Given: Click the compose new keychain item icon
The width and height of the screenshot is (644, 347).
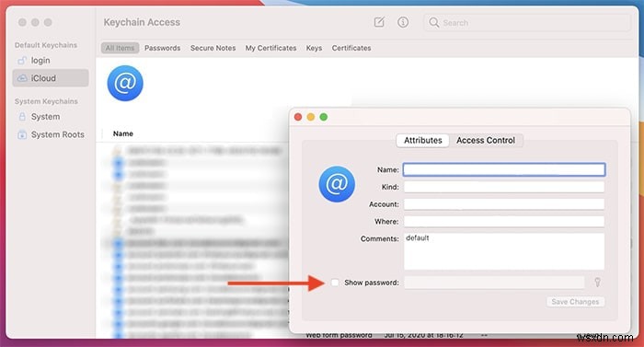Looking at the screenshot, I should click(x=379, y=22).
